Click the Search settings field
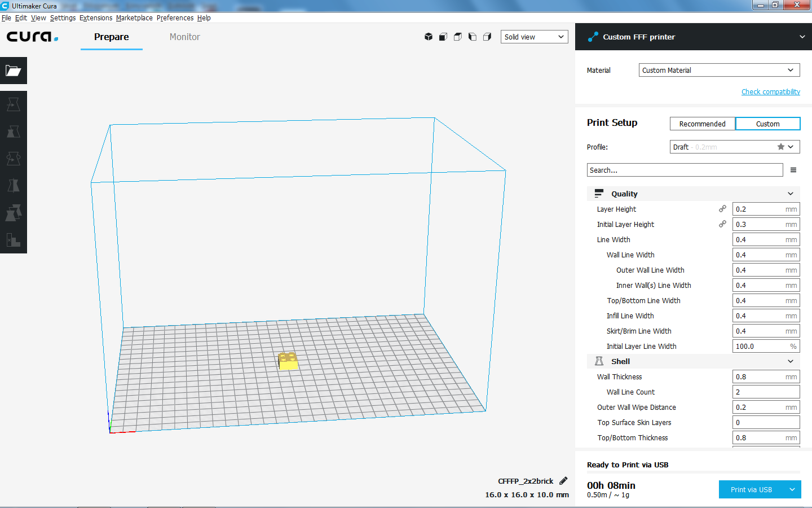 pyautogui.click(x=685, y=170)
